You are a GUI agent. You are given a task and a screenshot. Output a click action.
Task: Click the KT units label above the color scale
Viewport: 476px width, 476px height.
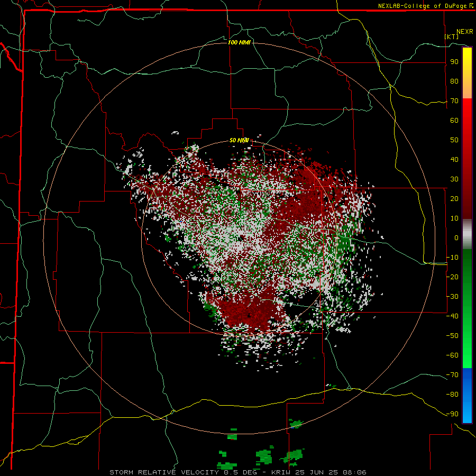pyautogui.click(x=452, y=36)
